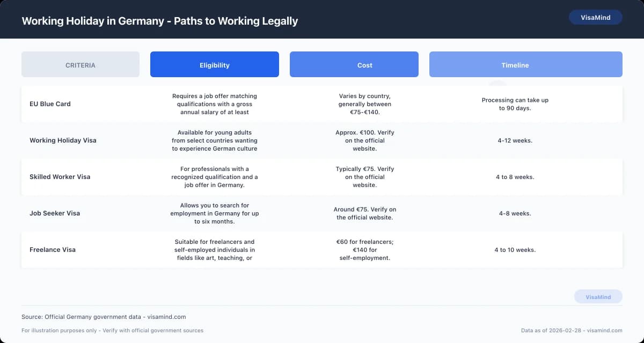
Task: Select the EU Blue Card row label
Action: pyautogui.click(x=50, y=104)
